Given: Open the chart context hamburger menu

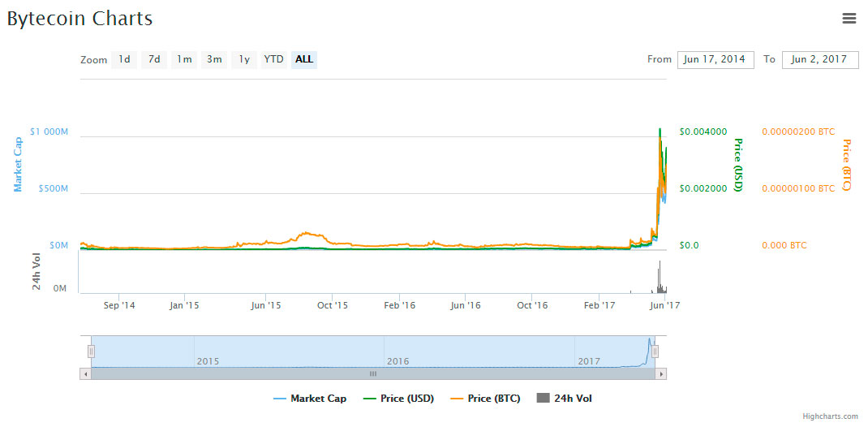Looking at the screenshot, I should 849,19.
